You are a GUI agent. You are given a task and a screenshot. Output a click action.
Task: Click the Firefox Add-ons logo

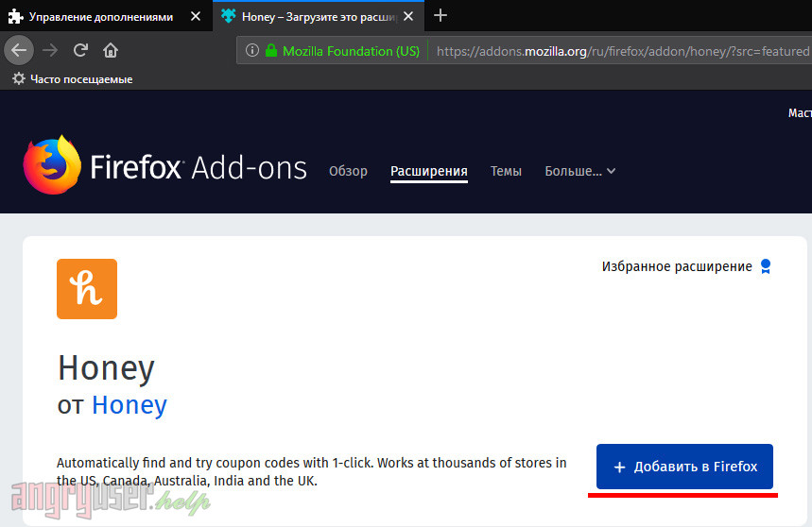(x=165, y=167)
